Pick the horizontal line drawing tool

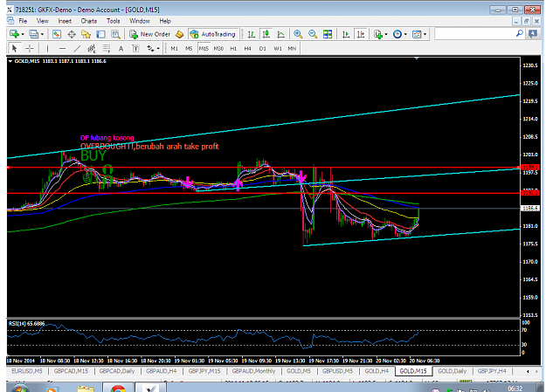coord(62,48)
